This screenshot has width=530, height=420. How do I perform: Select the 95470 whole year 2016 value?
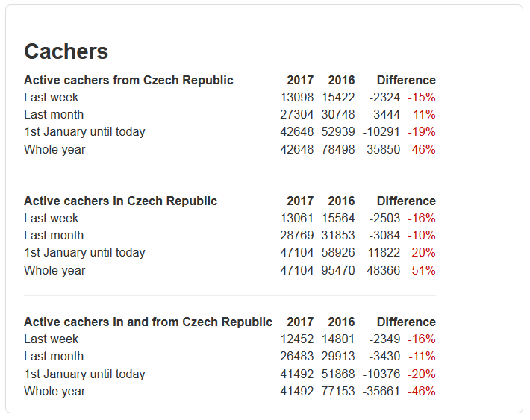(338, 270)
